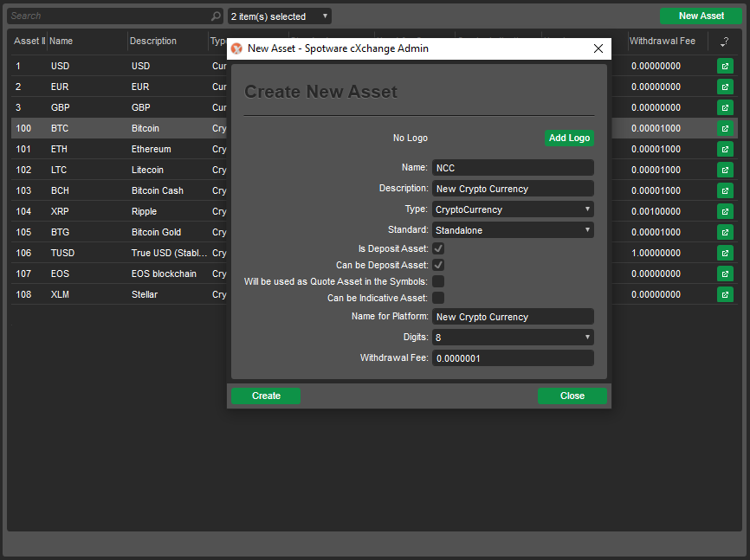Click the New Asset button
The height and width of the screenshot is (560, 750).
701,16
